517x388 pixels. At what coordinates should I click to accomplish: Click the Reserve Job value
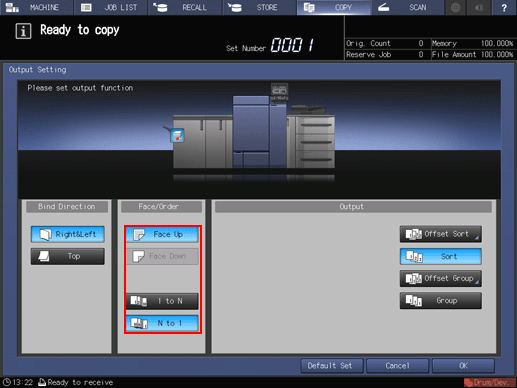(x=421, y=54)
